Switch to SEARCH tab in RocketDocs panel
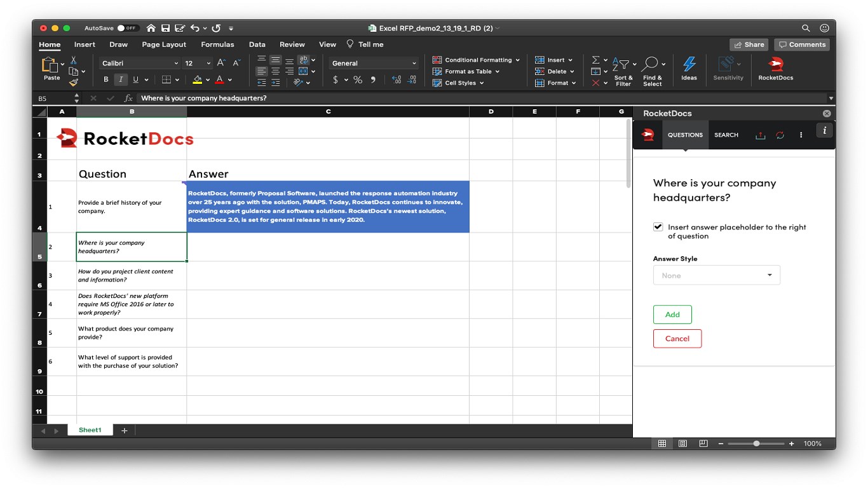Viewport: 868px width, 488px height. 726,135
